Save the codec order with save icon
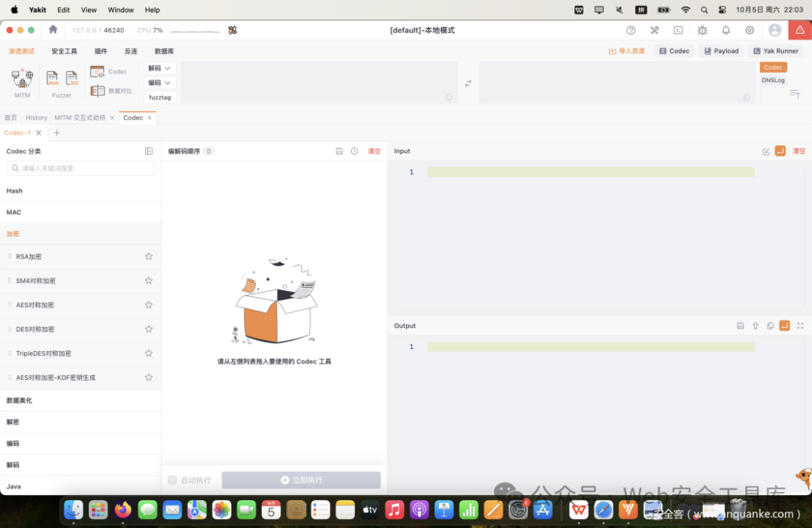Viewport: 812px width, 528px height. click(x=339, y=151)
